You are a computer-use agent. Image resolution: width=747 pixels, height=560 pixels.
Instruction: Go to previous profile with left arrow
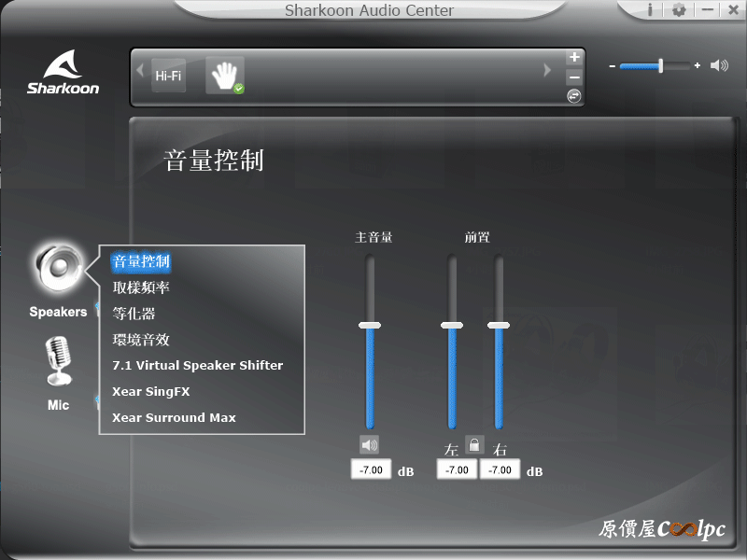click(140, 71)
